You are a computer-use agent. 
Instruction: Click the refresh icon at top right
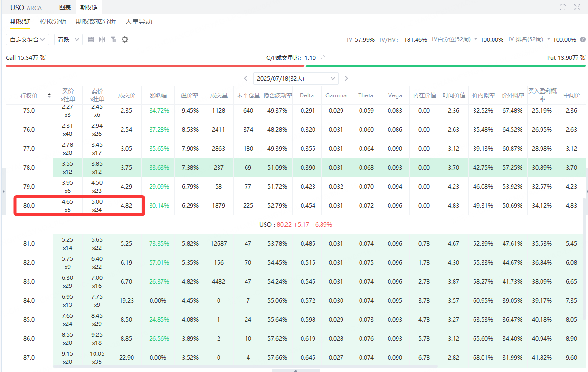[x=563, y=7]
